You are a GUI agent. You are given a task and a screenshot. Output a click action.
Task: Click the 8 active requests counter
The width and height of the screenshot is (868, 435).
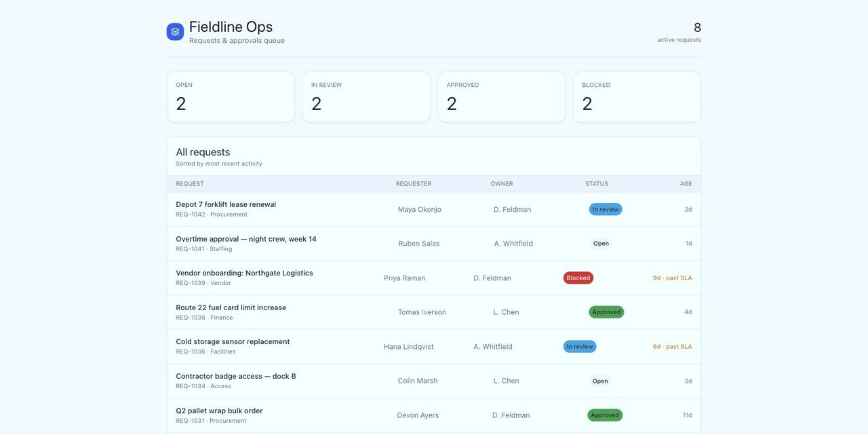pos(679,32)
